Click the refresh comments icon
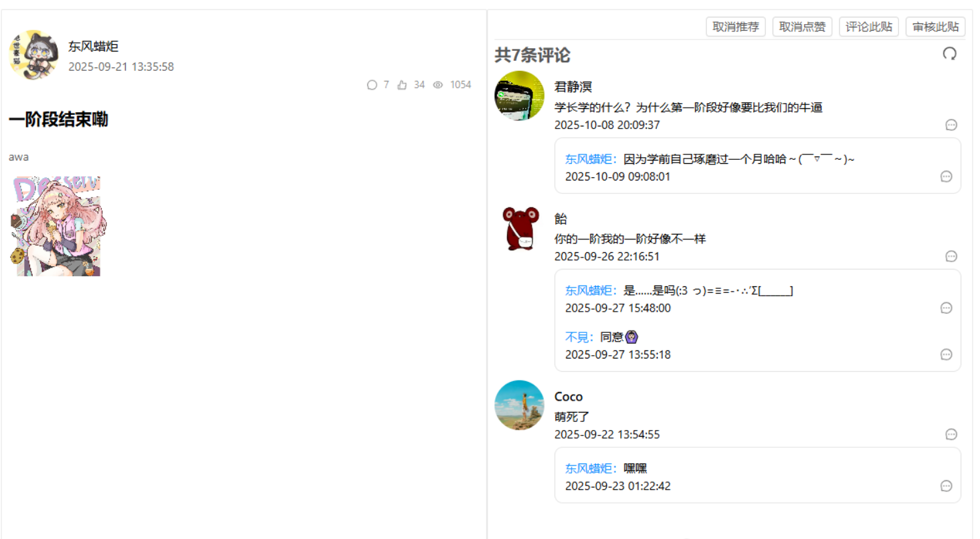This screenshot has width=980, height=539. (949, 54)
